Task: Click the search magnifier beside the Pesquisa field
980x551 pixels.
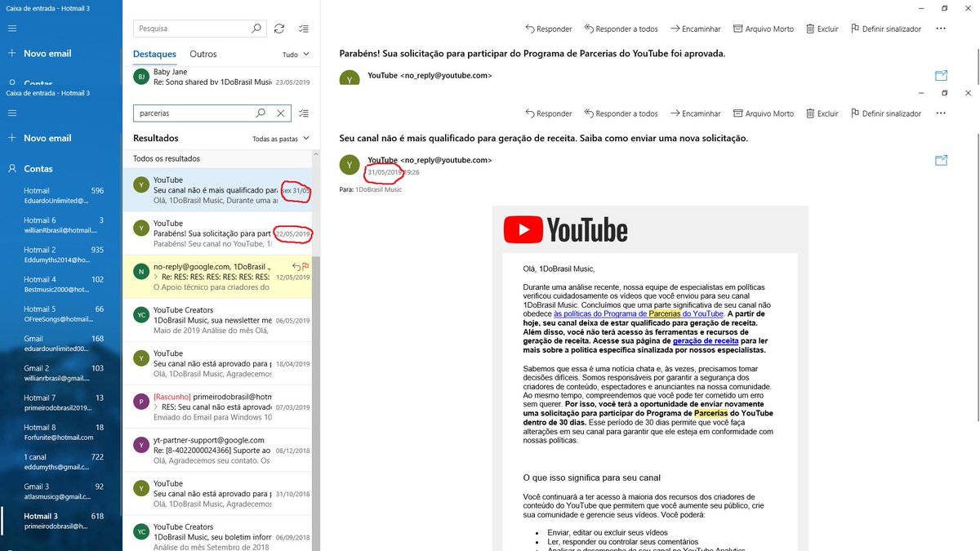Action: pos(256,29)
